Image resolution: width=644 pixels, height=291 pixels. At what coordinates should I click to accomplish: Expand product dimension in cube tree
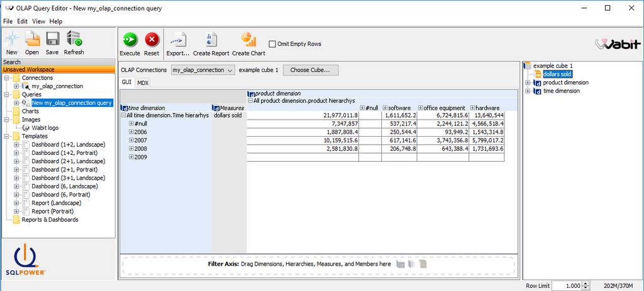pyautogui.click(x=528, y=83)
